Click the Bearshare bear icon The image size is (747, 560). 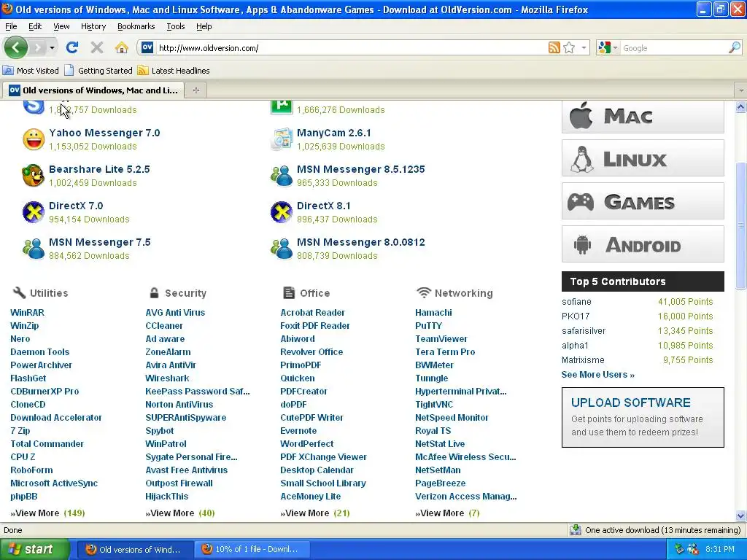(x=34, y=176)
